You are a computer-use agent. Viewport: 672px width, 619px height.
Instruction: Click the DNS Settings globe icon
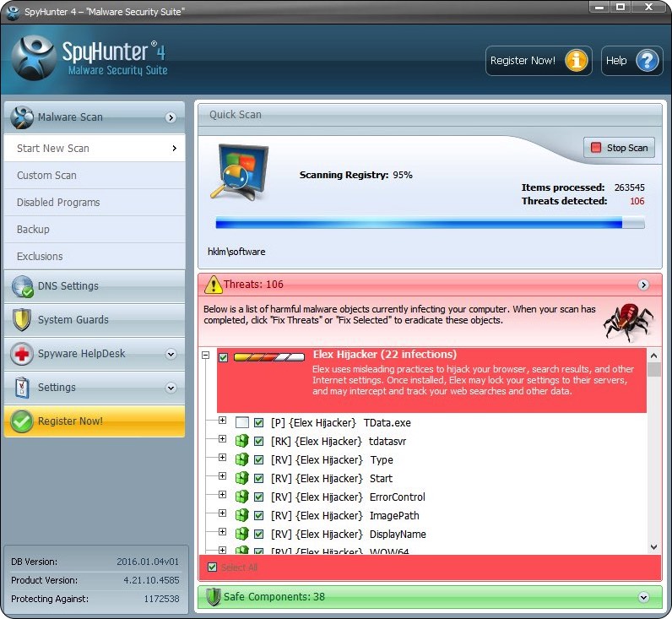point(23,286)
